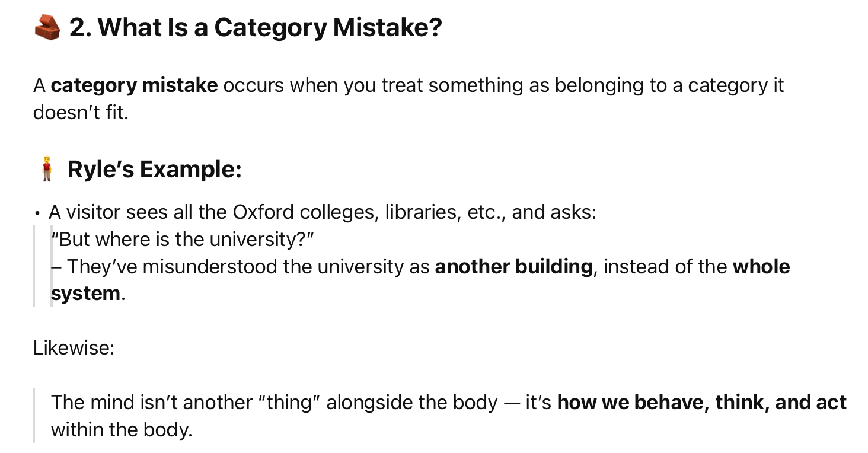
Task: Click the brick emoji beside the heading
Action: [x=47, y=27]
